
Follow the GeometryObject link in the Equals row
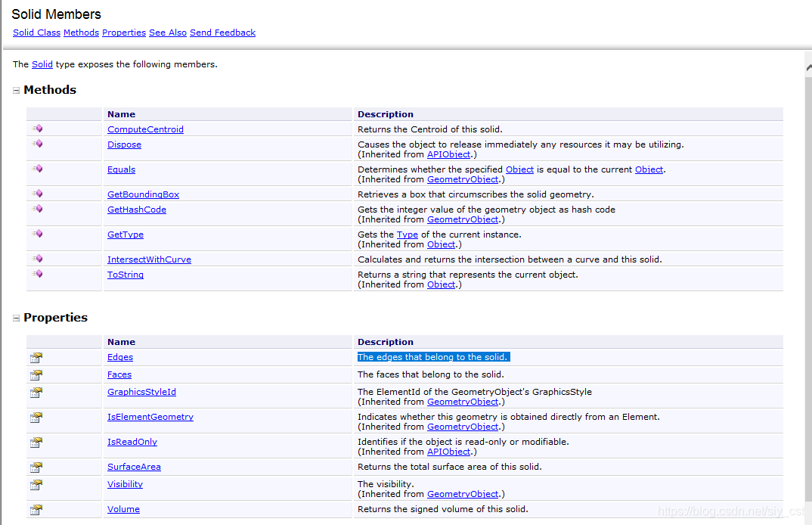coord(463,179)
